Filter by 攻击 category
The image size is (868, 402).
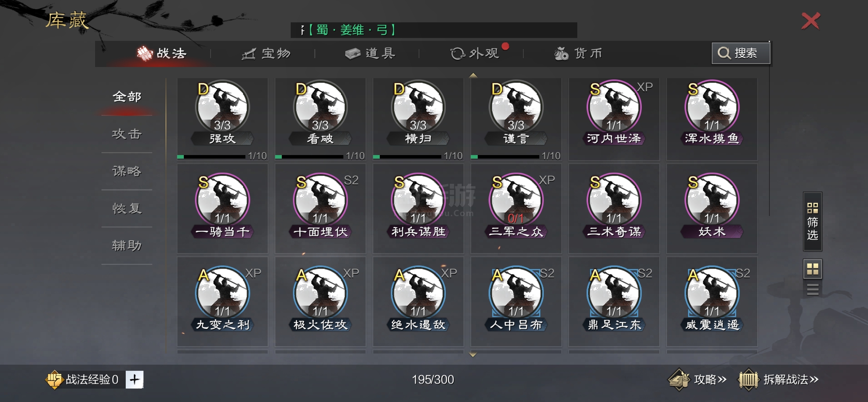[x=127, y=134]
